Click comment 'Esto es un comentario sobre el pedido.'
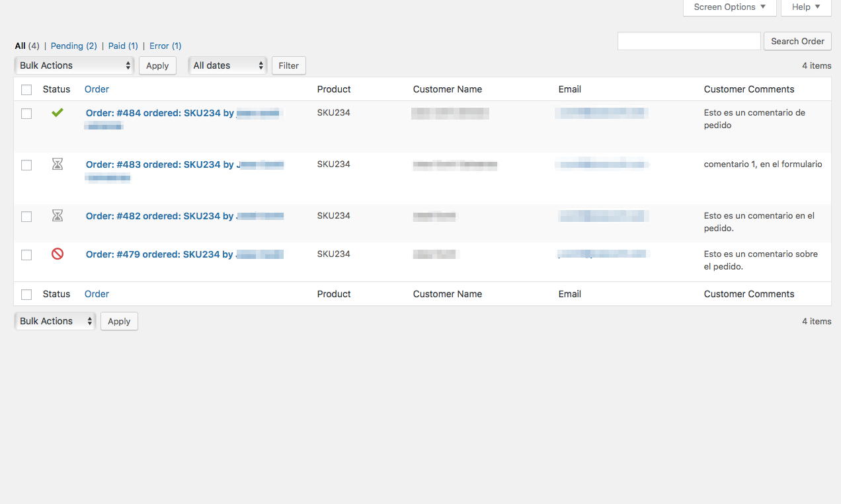 tap(761, 260)
